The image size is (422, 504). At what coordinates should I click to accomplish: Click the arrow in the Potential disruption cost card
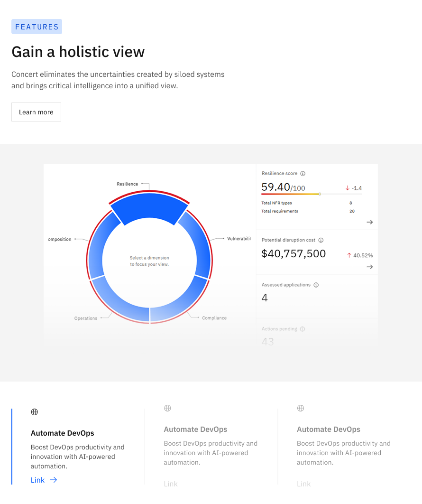(x=370, y=267)
